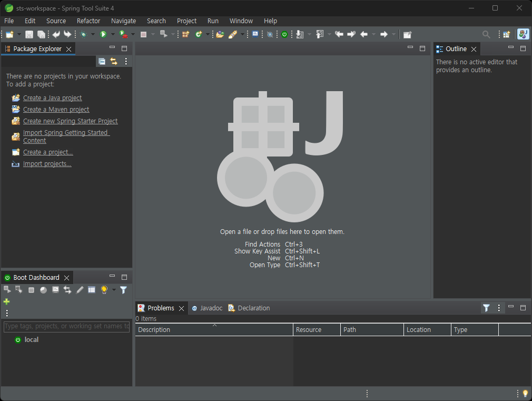
Task: Toggle Link with Editor in Package Explorer
Action: click(114, 61)
